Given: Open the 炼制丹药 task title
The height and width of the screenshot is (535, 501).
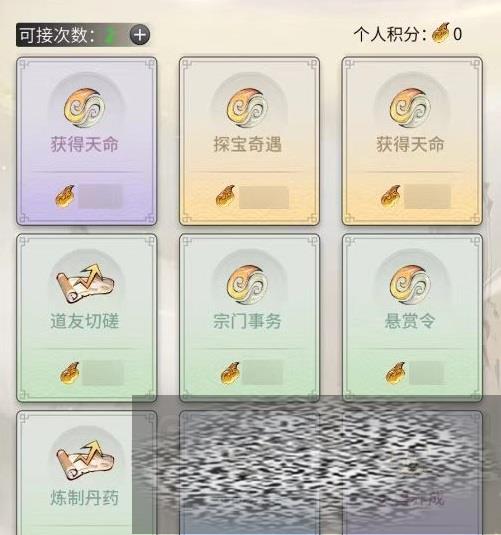Looking at the screenshot, I should pyautogui.click(x=85, y=498).
